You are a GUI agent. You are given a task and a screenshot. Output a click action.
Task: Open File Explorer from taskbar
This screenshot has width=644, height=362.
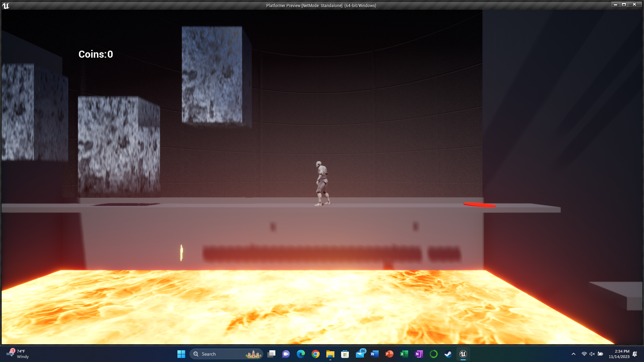(330, 354)
